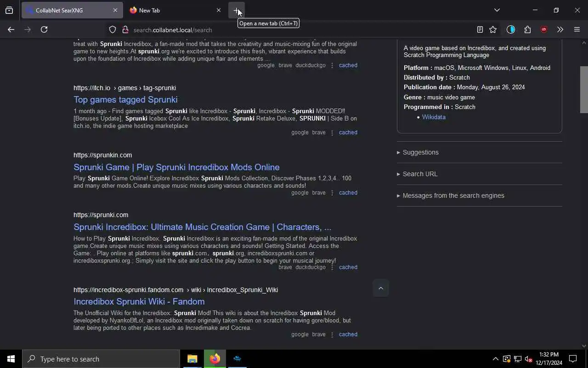The height and width of the screenshot is (368, 588).
Task: Open the Wikidata link in infobox
Action: 434,117
